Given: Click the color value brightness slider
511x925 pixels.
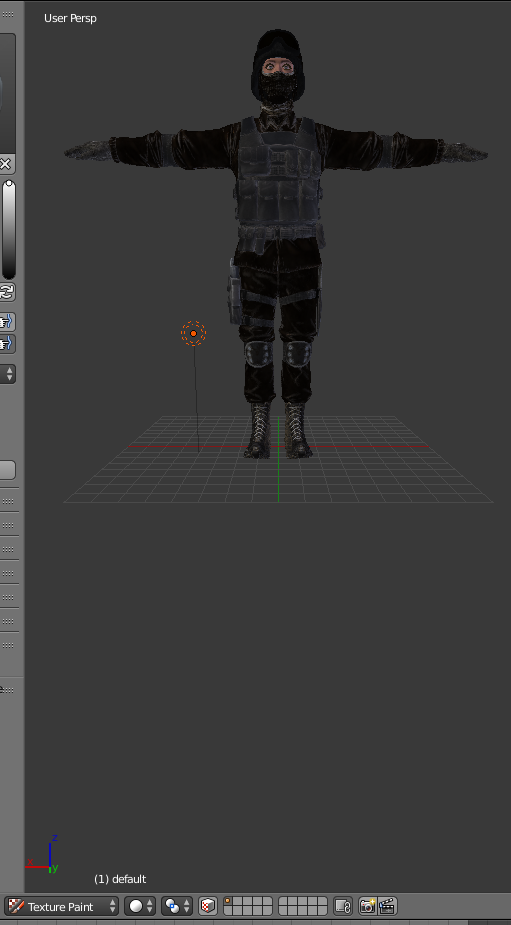Looking at the screenshot, I should (x=8, y=229).
